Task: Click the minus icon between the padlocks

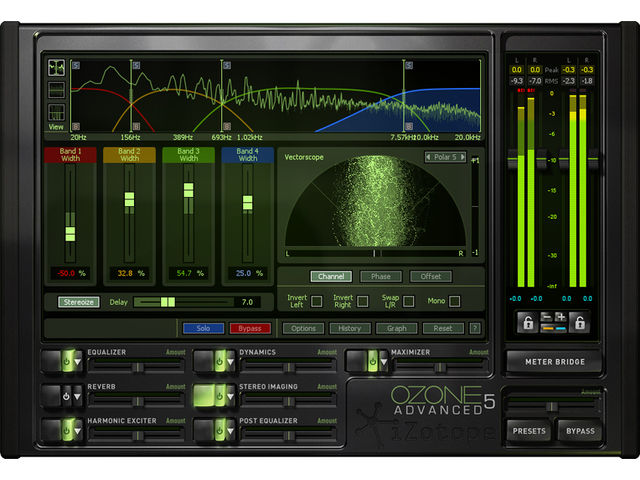Action: [547, 317]
